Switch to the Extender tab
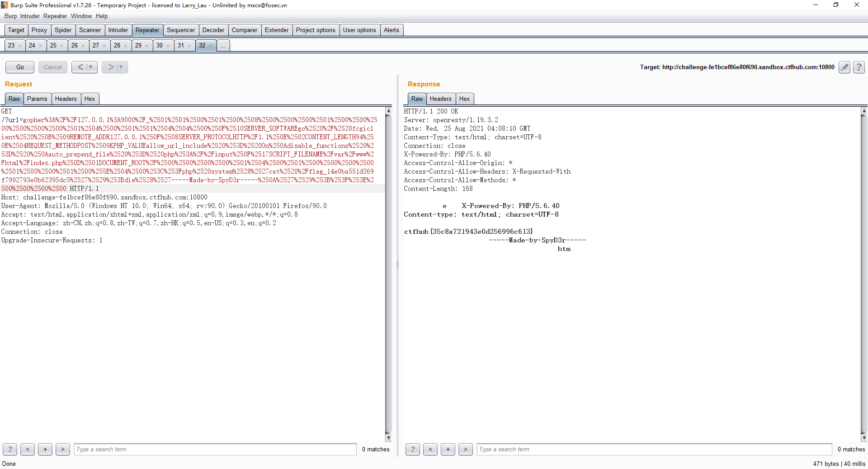Screen dimensions: 868x469 tap(277, 30)
